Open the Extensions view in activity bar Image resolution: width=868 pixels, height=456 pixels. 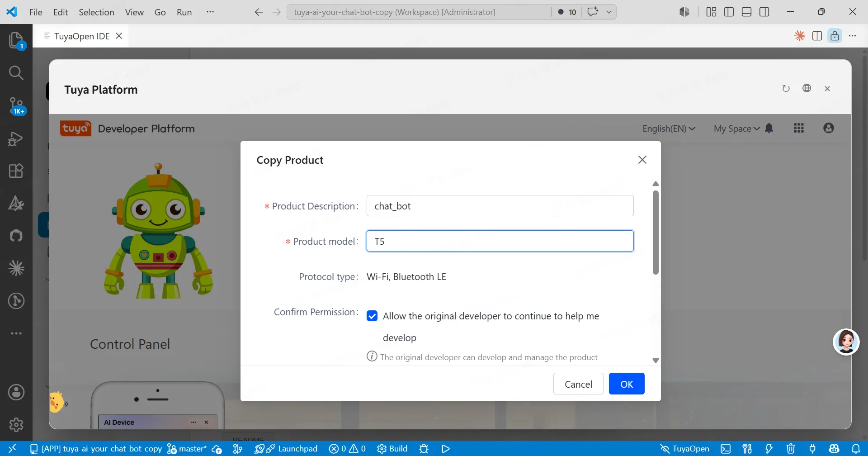(16, 171)
